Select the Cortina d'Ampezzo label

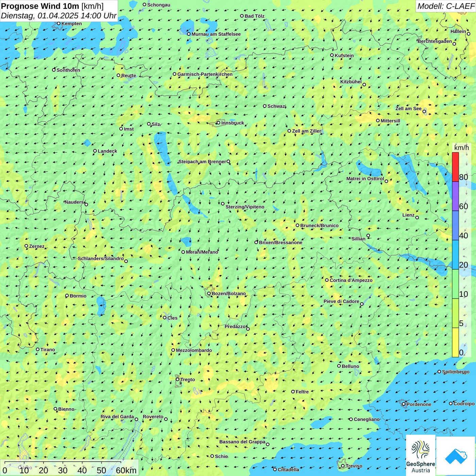[x=351, y=280]
